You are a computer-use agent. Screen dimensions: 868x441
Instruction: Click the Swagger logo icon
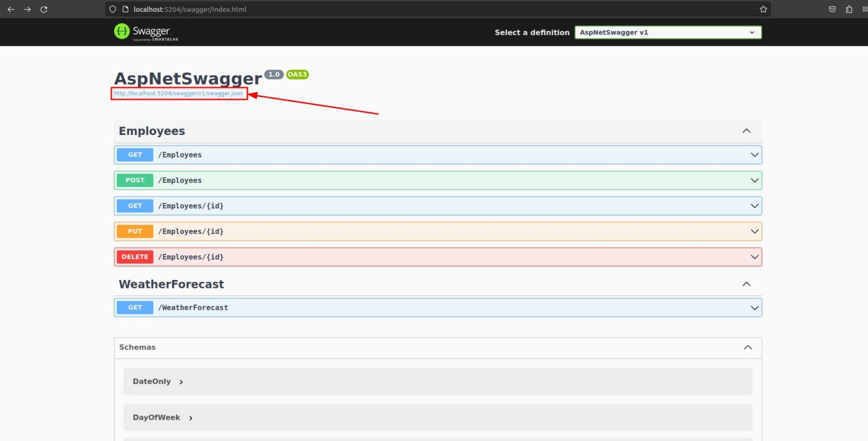(x=122, y=32)
